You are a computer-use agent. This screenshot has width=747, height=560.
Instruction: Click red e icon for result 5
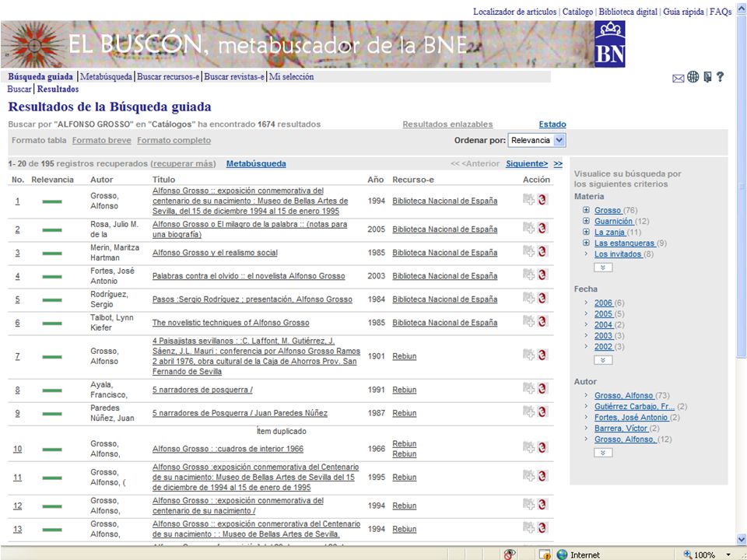pos(542,298)
